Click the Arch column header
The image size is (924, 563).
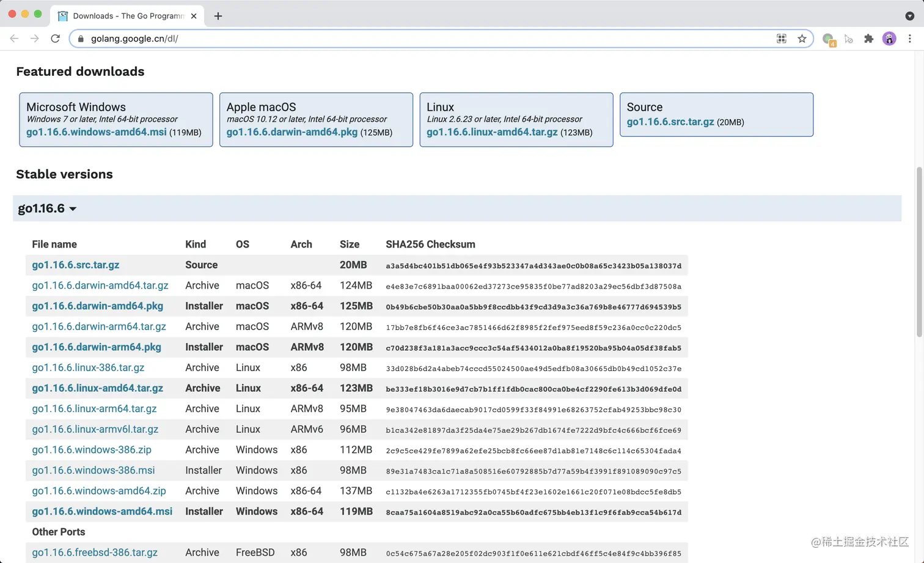301,245
